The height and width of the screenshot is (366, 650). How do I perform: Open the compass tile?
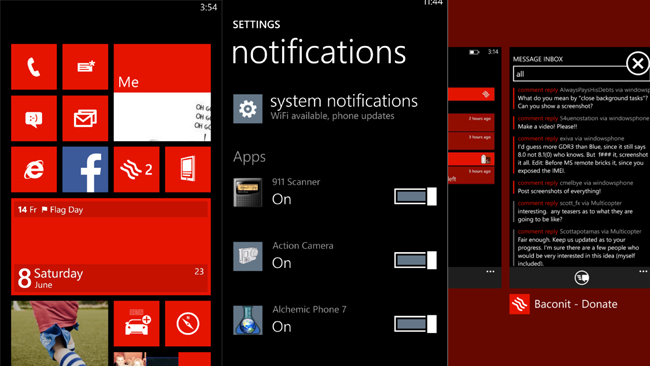coord(188,324)
